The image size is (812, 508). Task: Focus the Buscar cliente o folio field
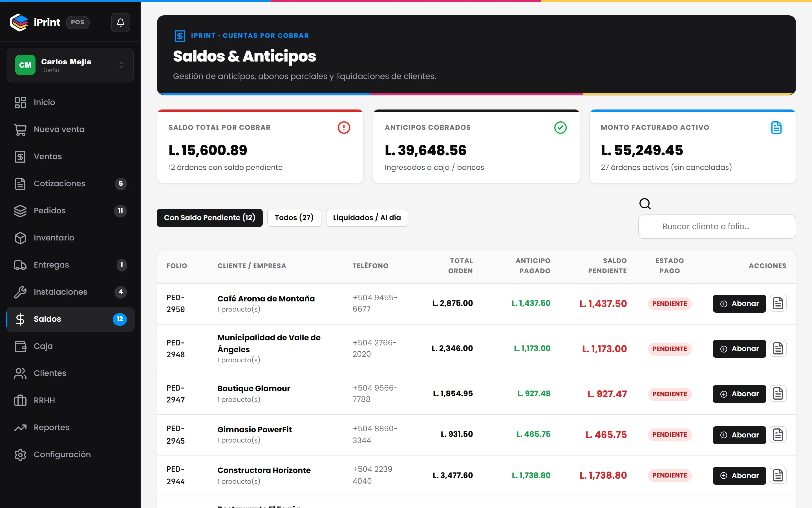point(717,227)
